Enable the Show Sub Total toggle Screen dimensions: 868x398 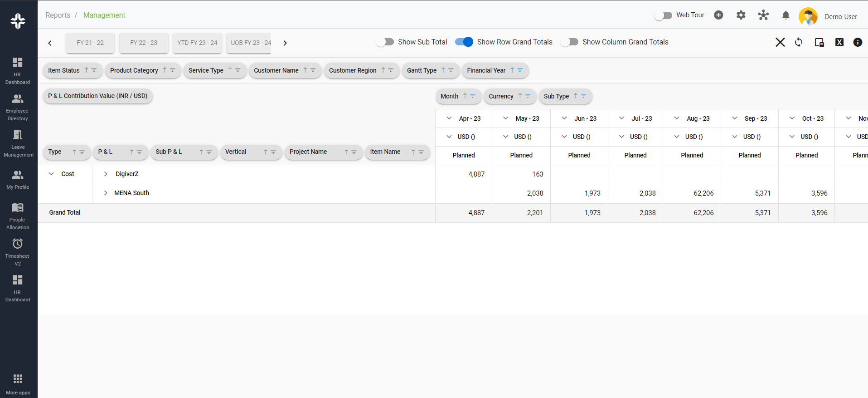coord(385,42)
